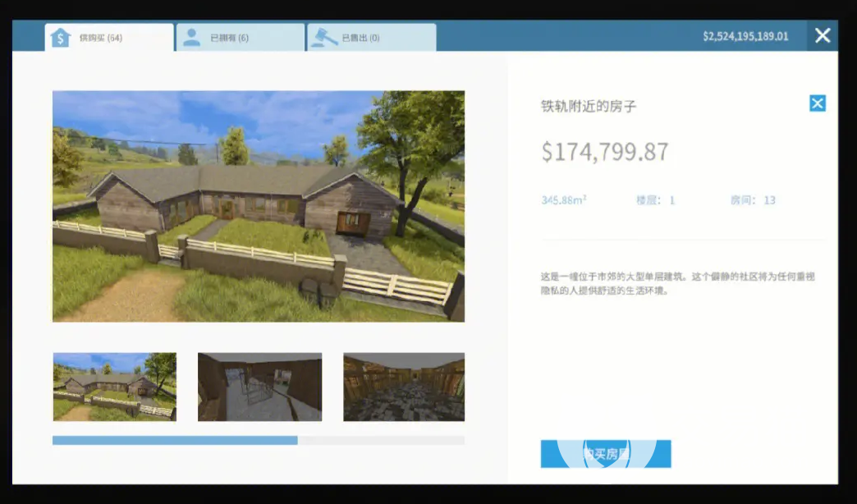Select the exterior house thumbnail
The image size is (857, 504).
pyautogui.click(x=114, y=387)
